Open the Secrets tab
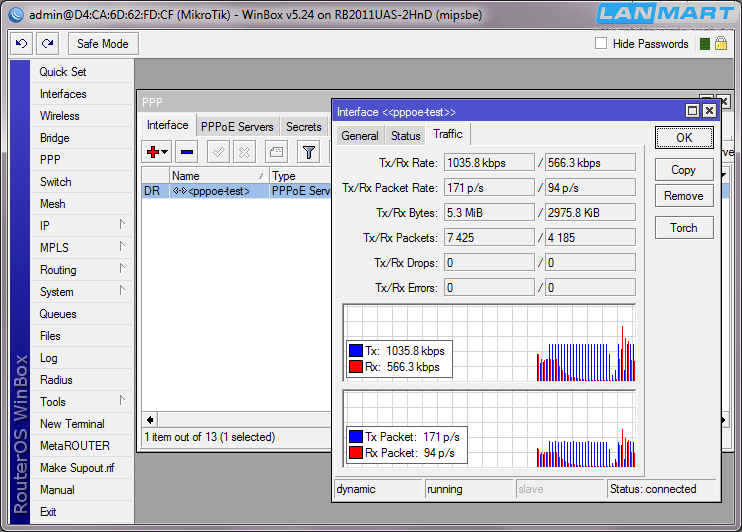 coord(303,127)
